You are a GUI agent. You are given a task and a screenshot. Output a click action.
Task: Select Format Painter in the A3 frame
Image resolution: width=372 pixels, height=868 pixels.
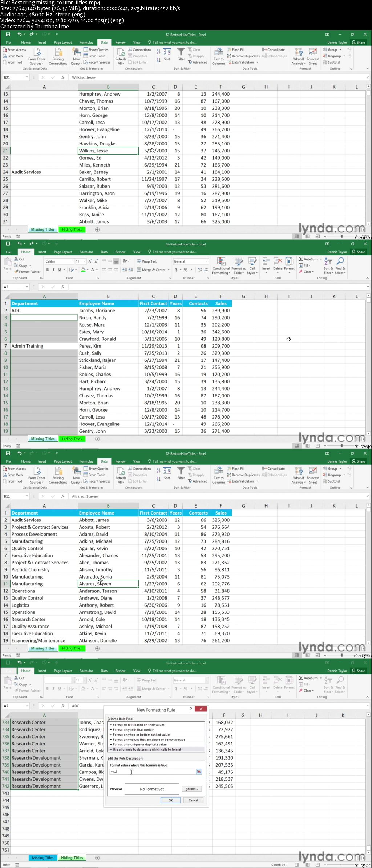pos(27,272)
